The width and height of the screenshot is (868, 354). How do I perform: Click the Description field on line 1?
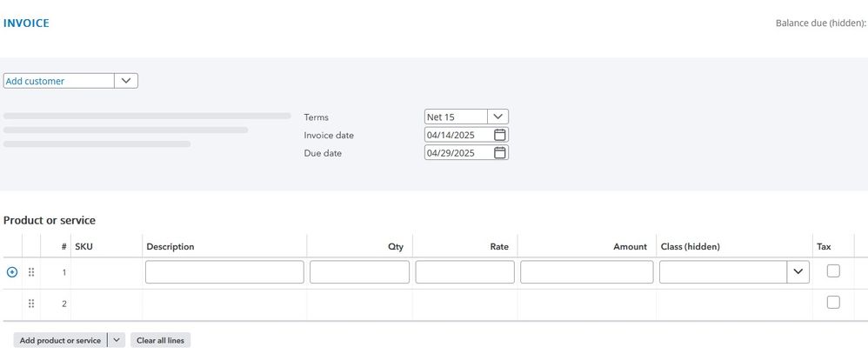[224, 272]
